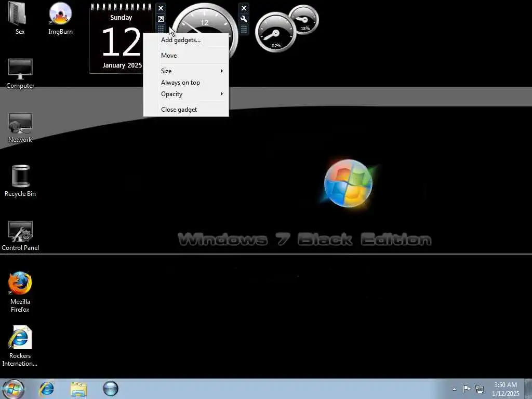Screen dimensions: 532x399
Task: Click the Show desktop button
Action: coord(528,389)
